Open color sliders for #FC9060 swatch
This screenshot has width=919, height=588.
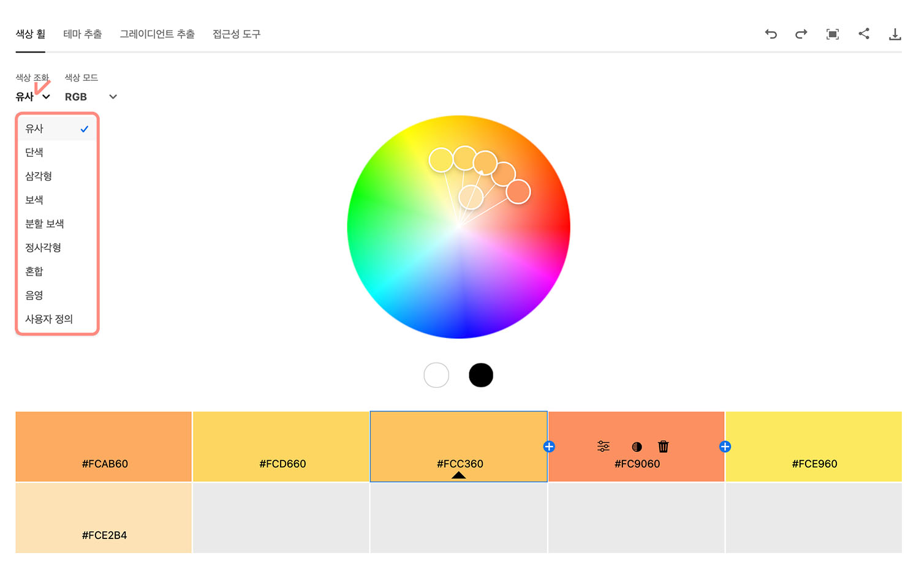tap(603, 447)
